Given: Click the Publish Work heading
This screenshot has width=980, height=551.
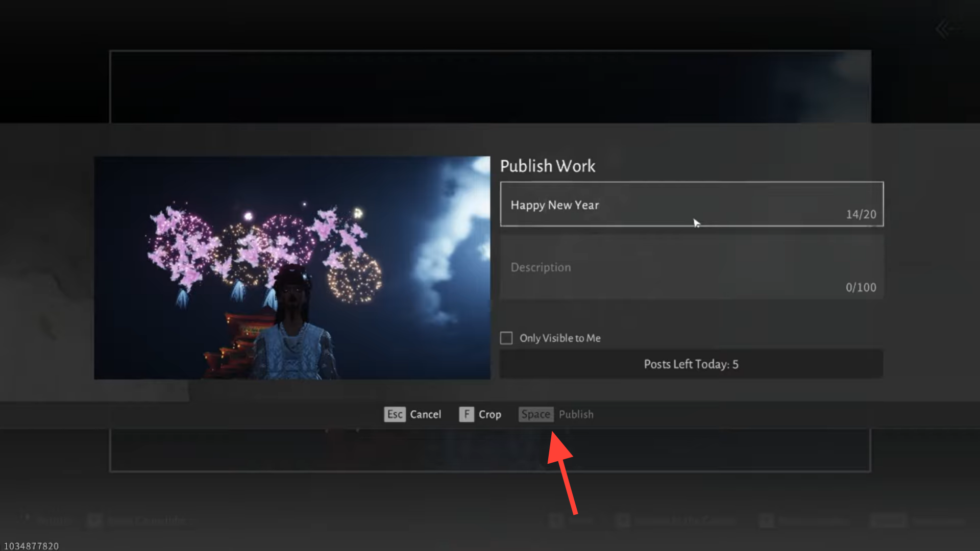Looking at the screenshot, I should click(x=547, y=166).
